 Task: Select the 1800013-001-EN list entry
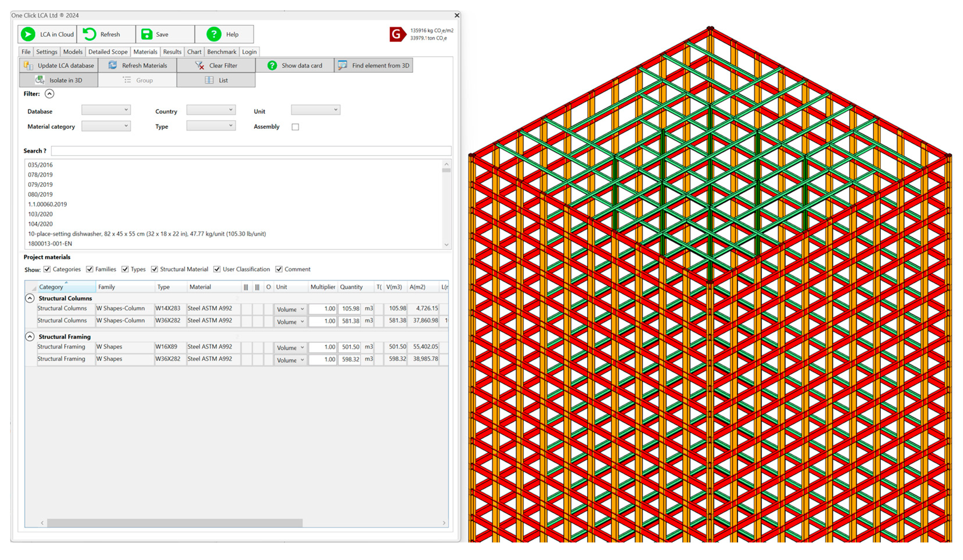(50, 244)
